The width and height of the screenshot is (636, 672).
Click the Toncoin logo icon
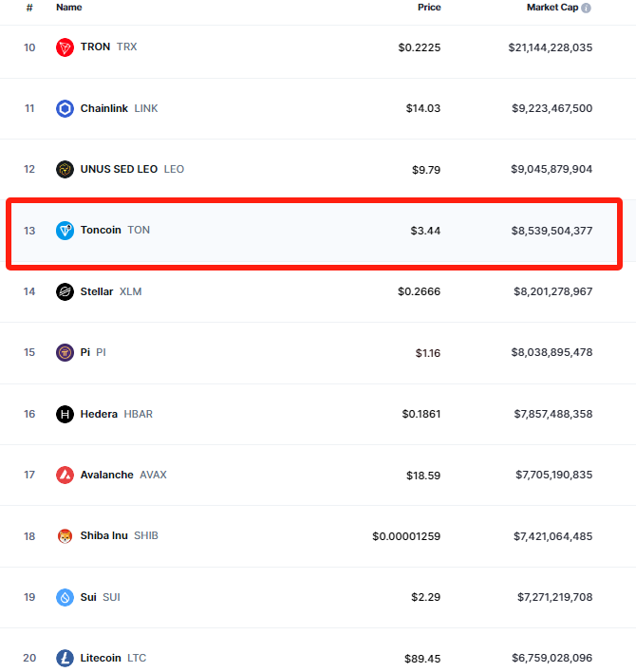click(65, 230)
